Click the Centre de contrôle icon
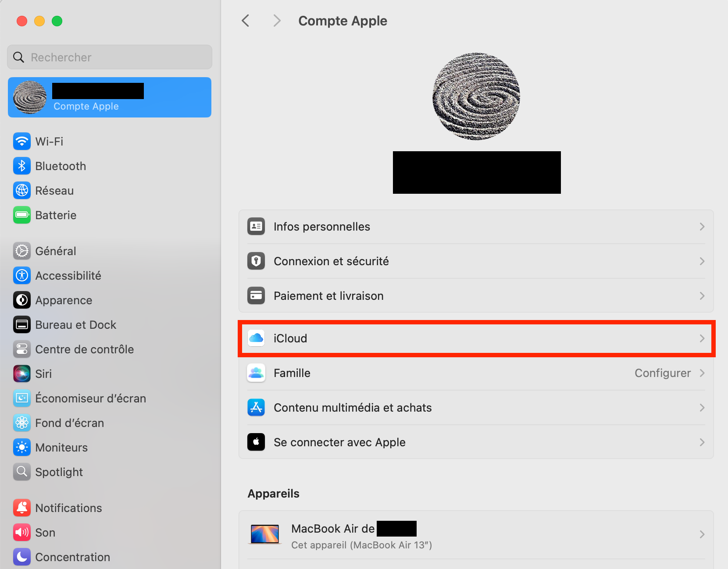 (22, 349)
